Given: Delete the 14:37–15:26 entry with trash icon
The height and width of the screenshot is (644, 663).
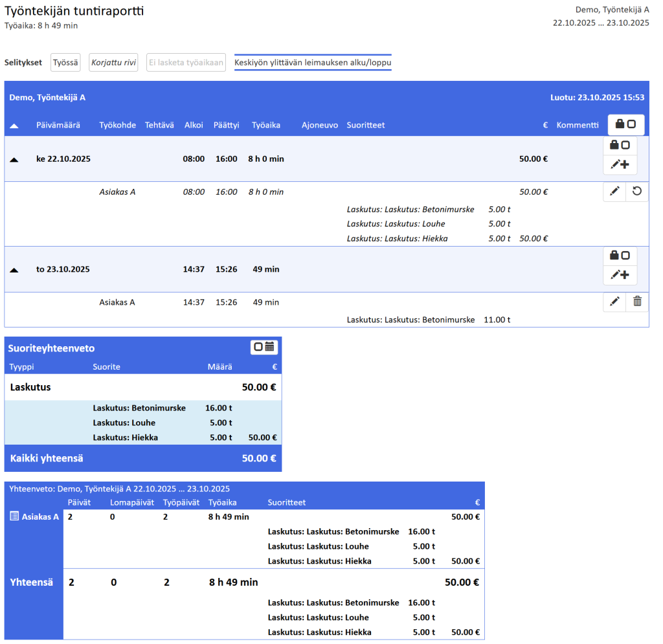Looking at the screenshot, I should [x=637, y=302].
